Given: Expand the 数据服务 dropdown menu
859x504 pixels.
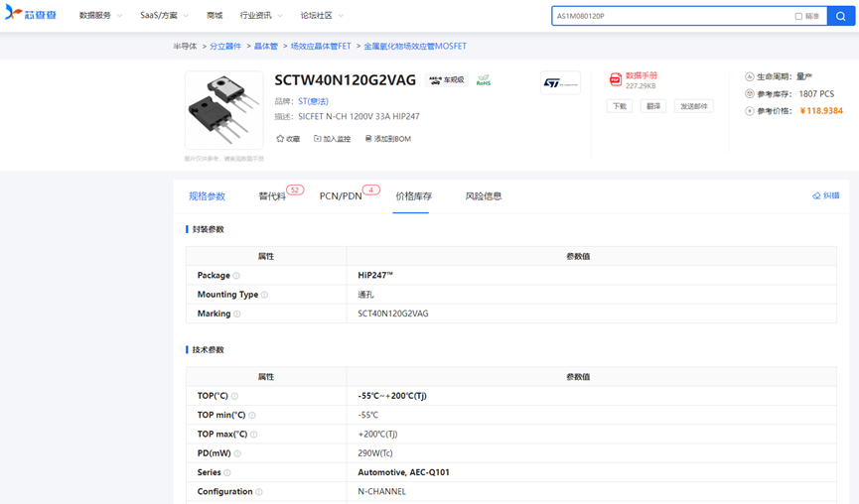Looking at the screenshot, I should [100, 15].
